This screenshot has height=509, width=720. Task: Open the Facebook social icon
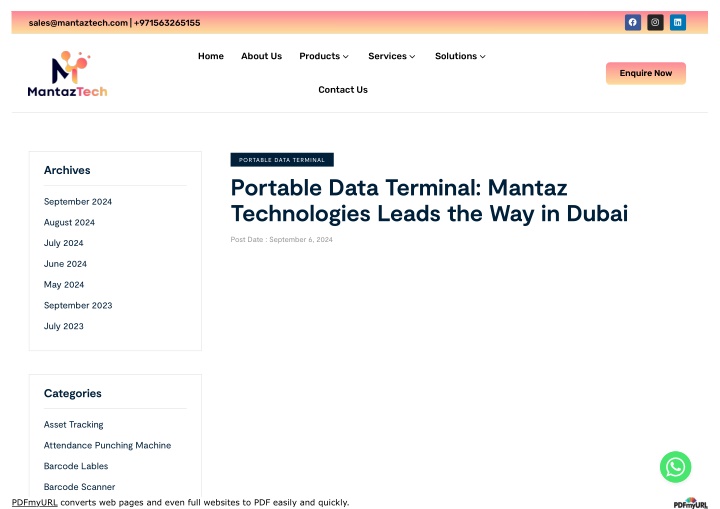click(632, 22)
